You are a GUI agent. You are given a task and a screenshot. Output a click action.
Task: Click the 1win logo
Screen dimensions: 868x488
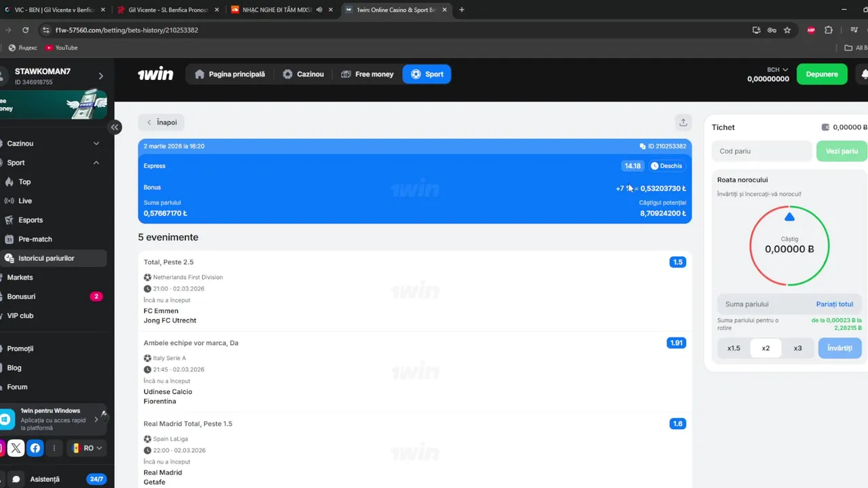[155, 74]
